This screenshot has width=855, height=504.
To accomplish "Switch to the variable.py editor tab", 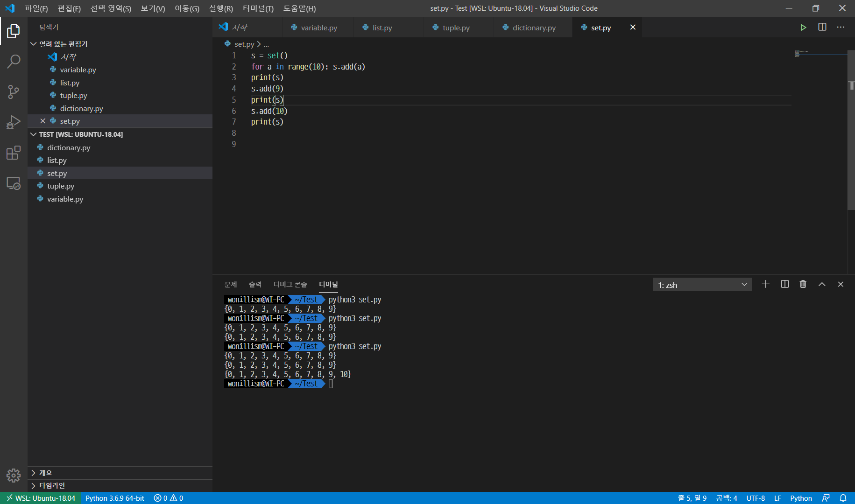I will 318,28.
